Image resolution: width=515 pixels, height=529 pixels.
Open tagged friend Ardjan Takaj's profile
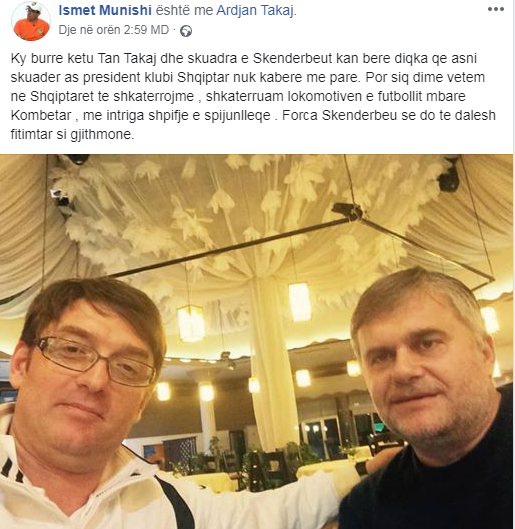tap(255, 10)
